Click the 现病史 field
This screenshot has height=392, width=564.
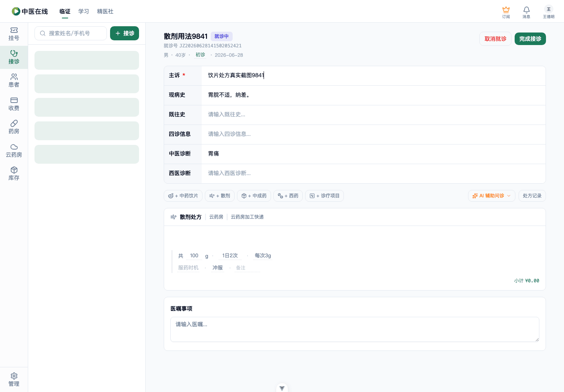pos(374,95)
